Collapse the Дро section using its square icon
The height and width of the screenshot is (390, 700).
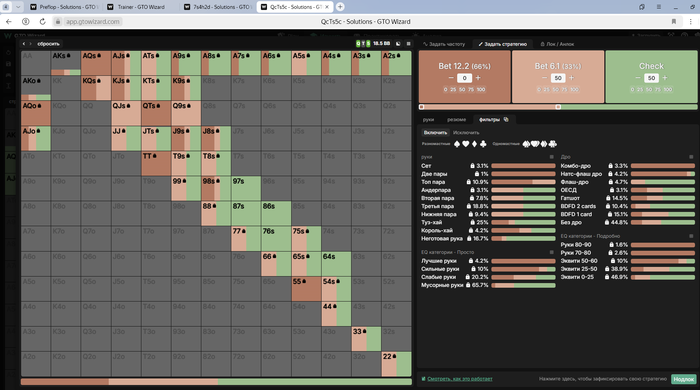(691, 157)
